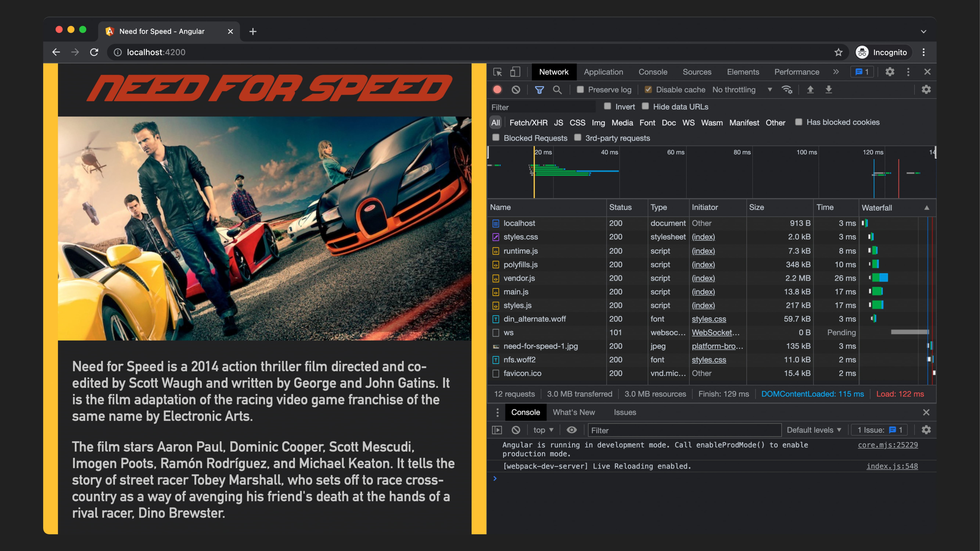Viewport: 980px width, 551px height.
Task: Export HAR file download icon
Action: [x=829, y=90]
